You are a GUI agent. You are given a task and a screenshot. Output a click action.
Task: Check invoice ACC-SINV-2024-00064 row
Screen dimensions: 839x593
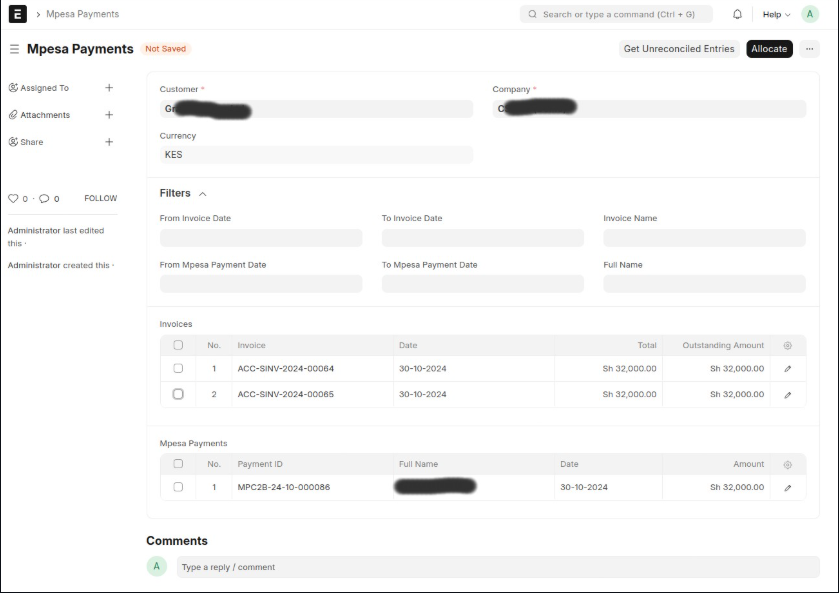tap(178, 368)
